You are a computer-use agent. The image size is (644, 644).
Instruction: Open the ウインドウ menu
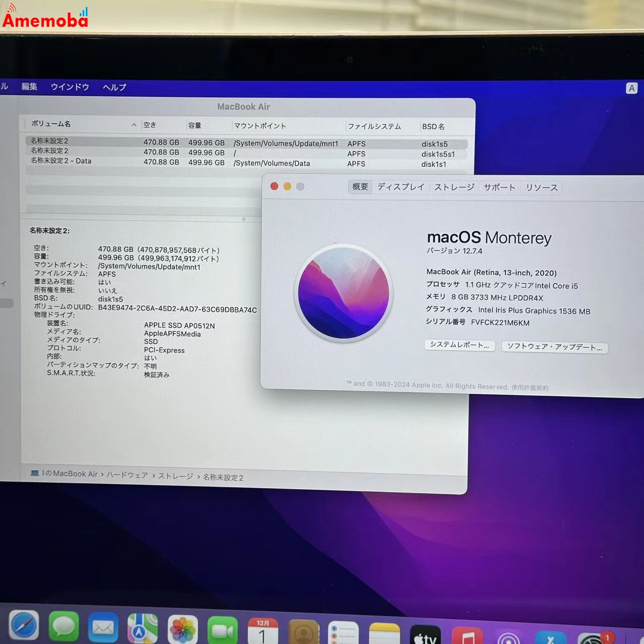tap(69, 87)
